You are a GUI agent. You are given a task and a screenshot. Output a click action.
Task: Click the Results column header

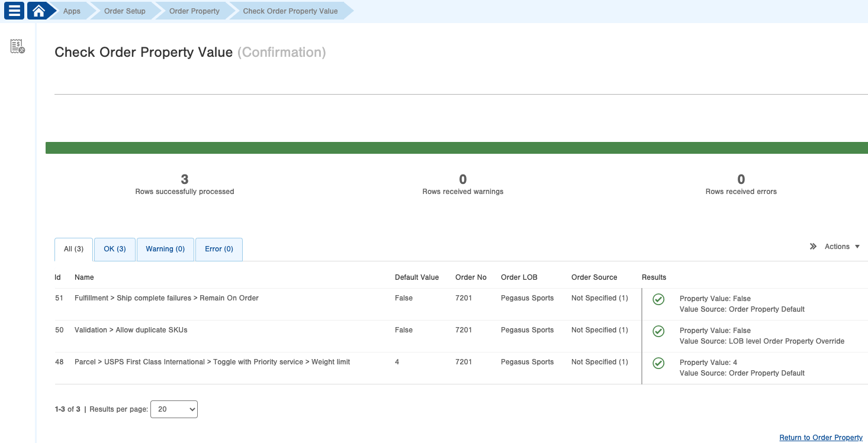pos(654,277)
